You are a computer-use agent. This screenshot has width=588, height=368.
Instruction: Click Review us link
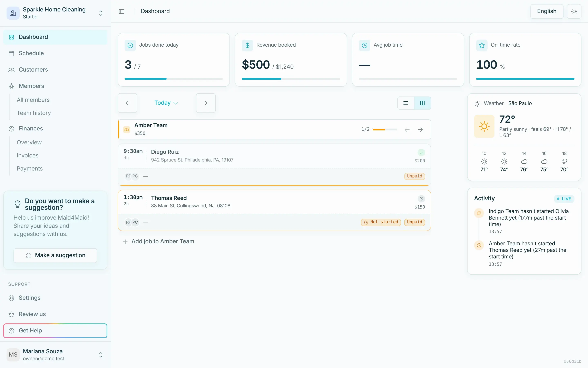click(x=55, y=314)
